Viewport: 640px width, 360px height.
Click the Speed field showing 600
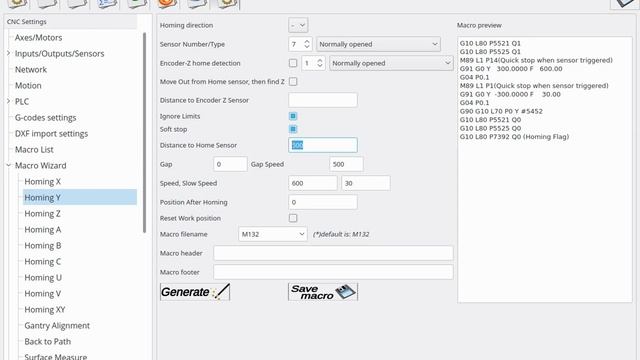tap(313, 183)
